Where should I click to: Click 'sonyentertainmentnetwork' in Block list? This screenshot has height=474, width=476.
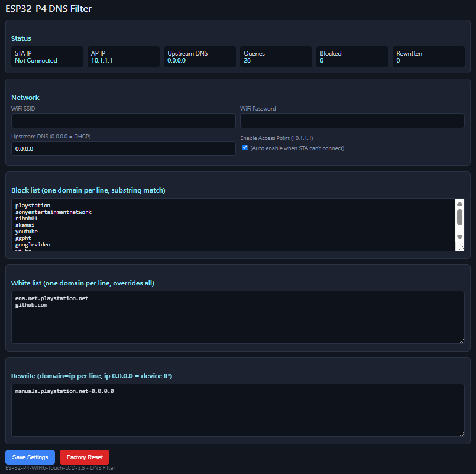[x=53, y=212]
